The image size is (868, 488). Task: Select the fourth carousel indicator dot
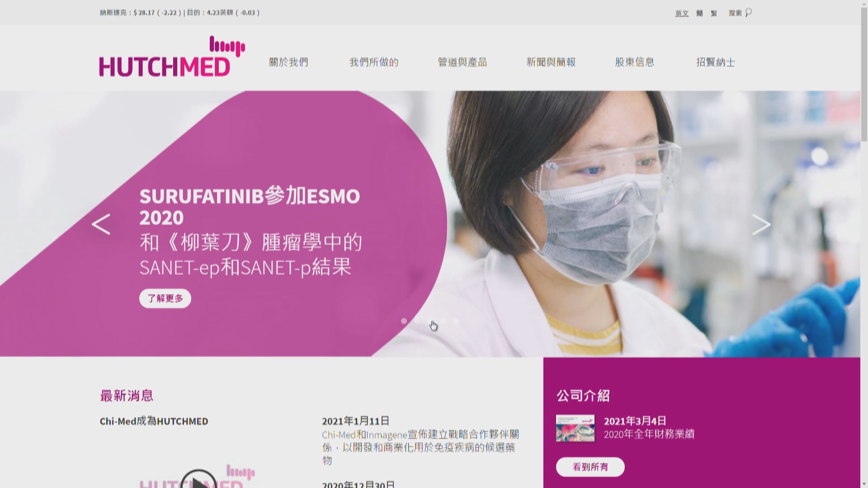(443, 321)
